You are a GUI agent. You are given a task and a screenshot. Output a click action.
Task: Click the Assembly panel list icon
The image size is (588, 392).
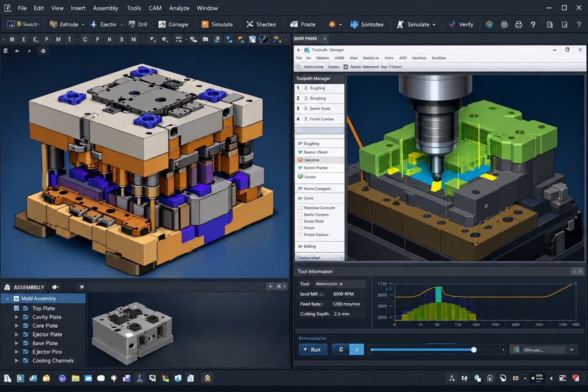(x=82, y=287)
